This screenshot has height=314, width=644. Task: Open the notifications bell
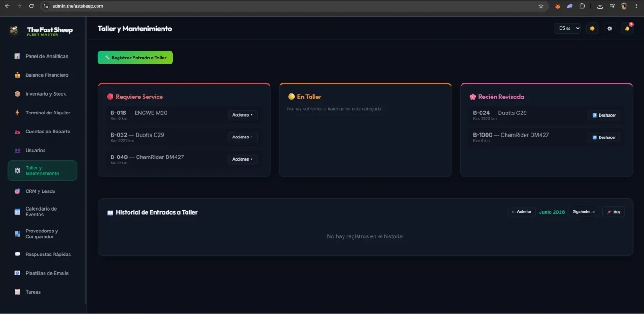click(x=627, y=29)
